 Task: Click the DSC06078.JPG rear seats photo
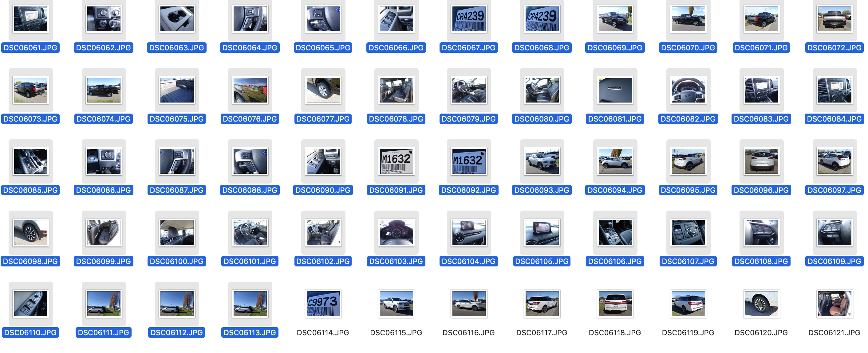tap(396, 90)
